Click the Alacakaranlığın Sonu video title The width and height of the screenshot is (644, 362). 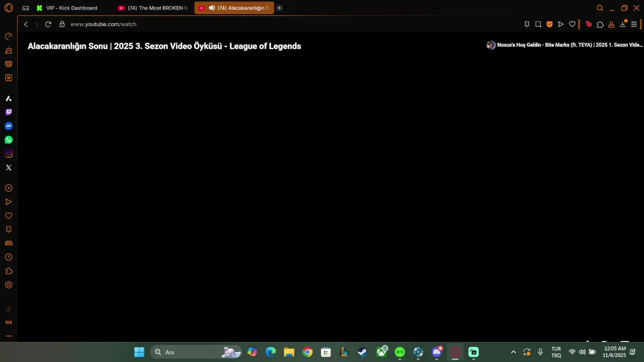[165, 46]
